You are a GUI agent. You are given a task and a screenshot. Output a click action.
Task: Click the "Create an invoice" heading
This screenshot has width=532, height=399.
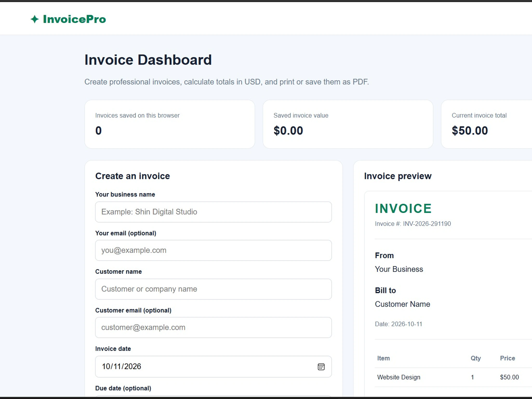coord(132,176)
